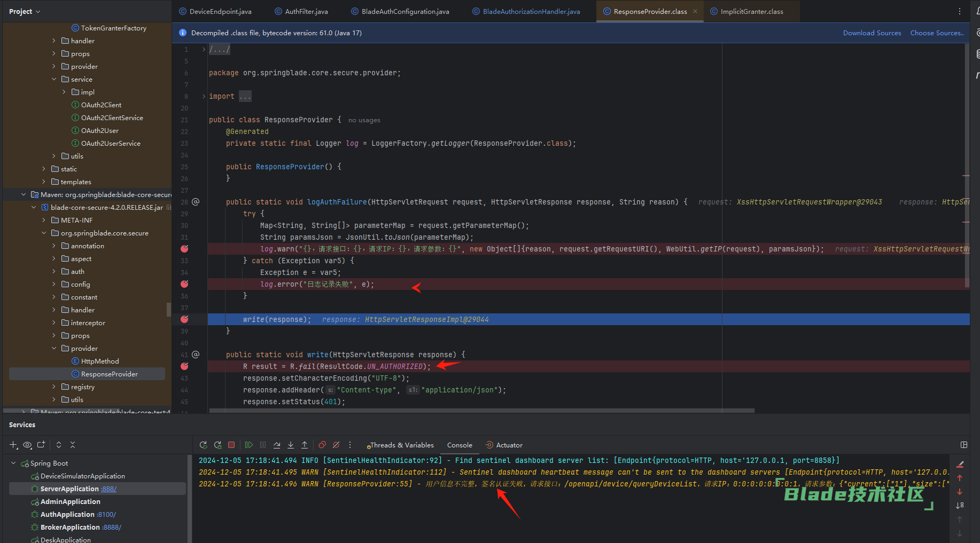Close the ResponseProvider.class tab
This screenshot has height=543, width=980.
click(695, 11)
